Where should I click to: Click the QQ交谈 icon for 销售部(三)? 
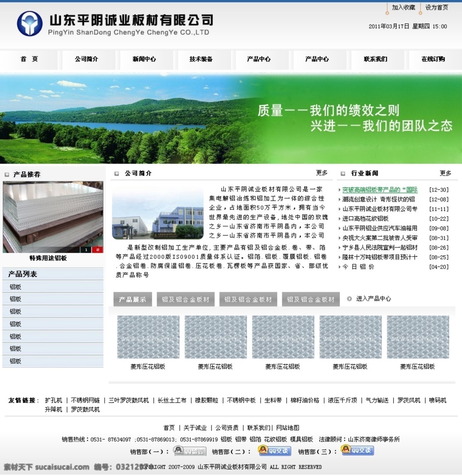[357, 450]
